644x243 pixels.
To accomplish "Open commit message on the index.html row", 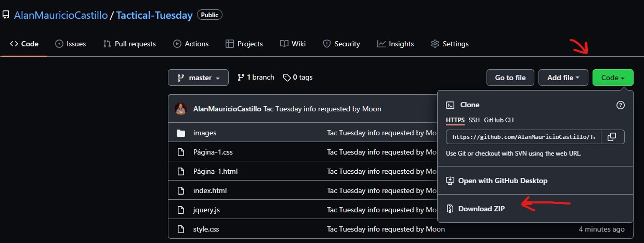I will (382, 190).
